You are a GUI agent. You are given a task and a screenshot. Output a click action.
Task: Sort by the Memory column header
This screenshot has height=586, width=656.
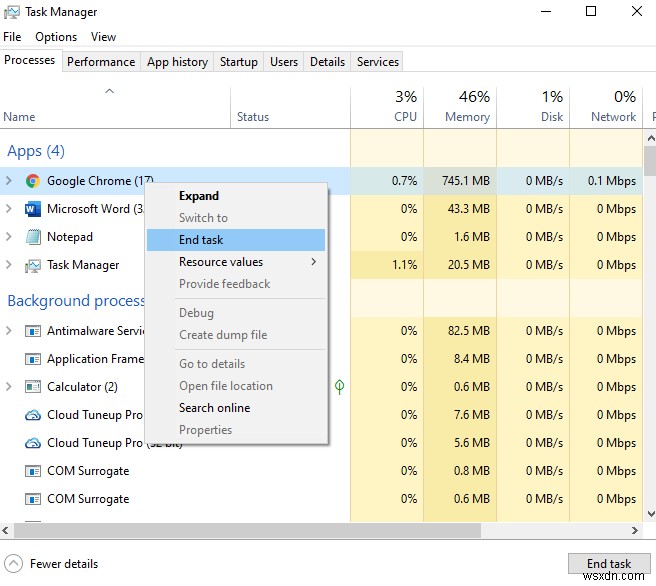[x=460, y=107]
